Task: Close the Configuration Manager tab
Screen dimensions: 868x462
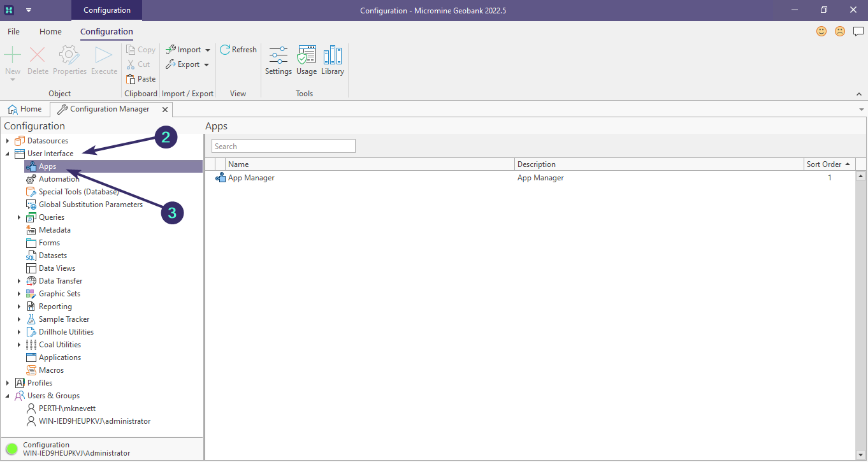Action: coord(165,110)
